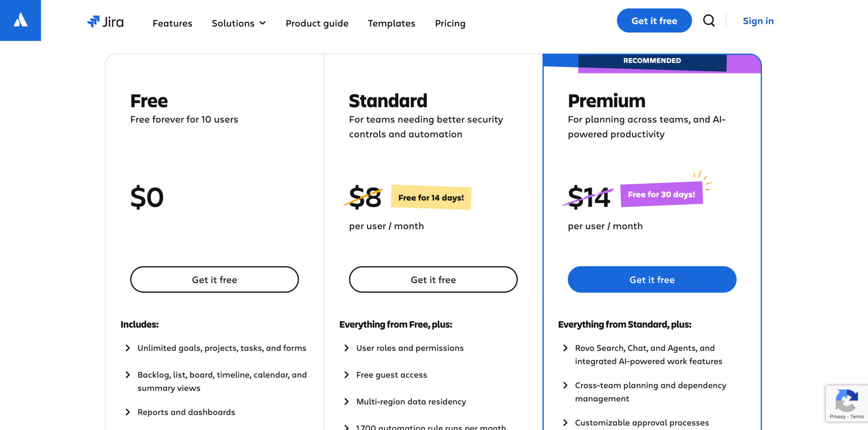
Task: Open the Features menu item
Action: coord(172,23)
